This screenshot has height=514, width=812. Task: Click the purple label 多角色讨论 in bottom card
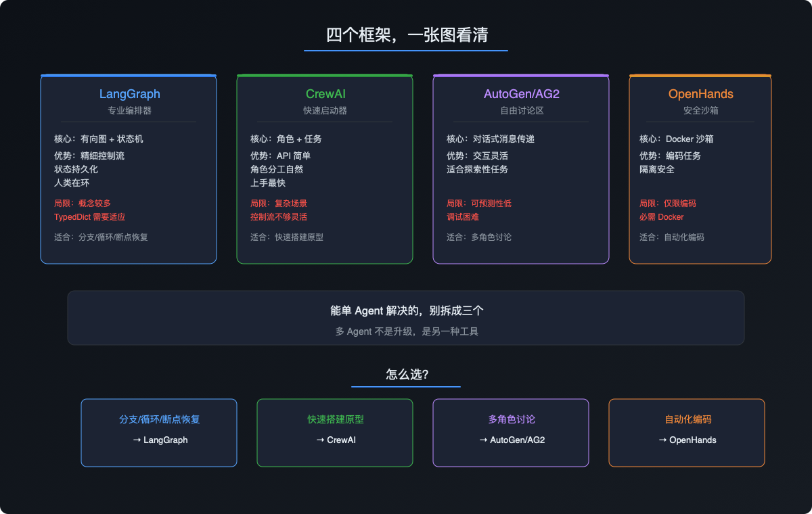coord(512,419)
